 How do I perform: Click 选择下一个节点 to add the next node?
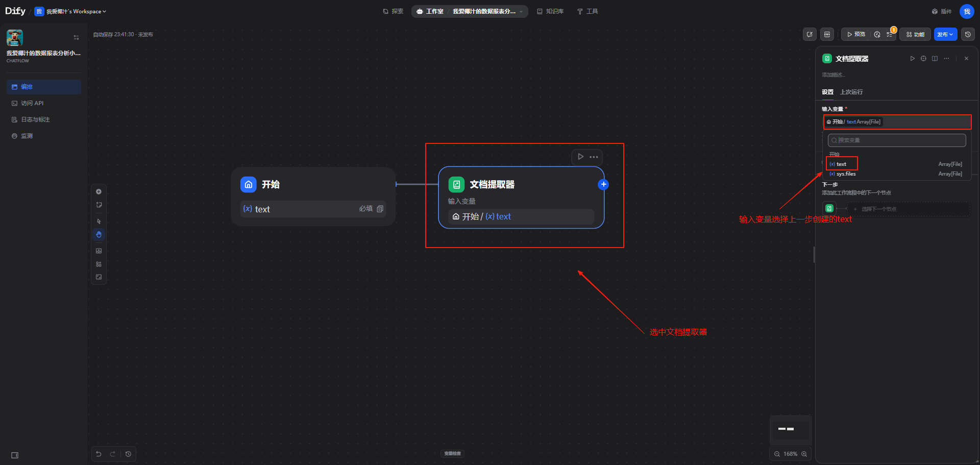909,209
